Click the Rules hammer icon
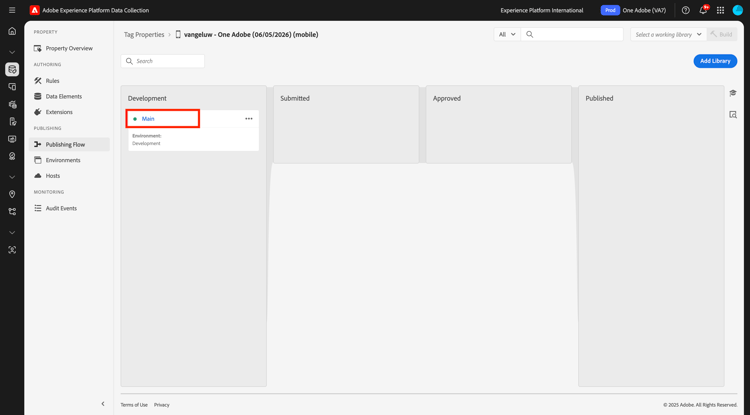The image size is (750, 415). pos(38,81)
